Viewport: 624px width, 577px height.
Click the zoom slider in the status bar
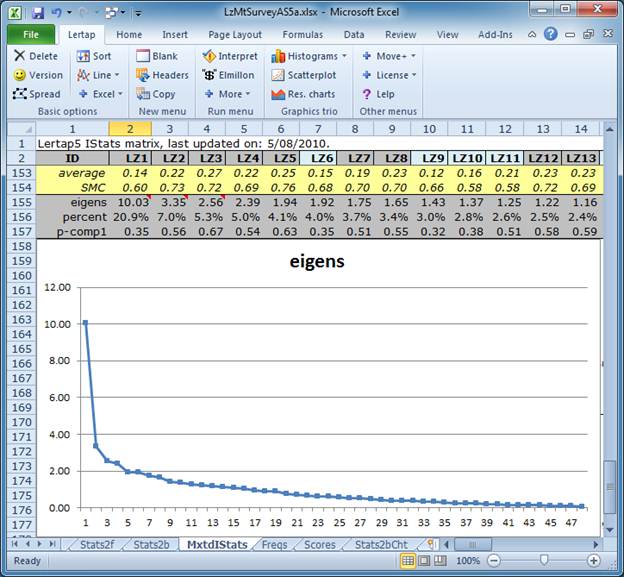(x=543, y=561)
